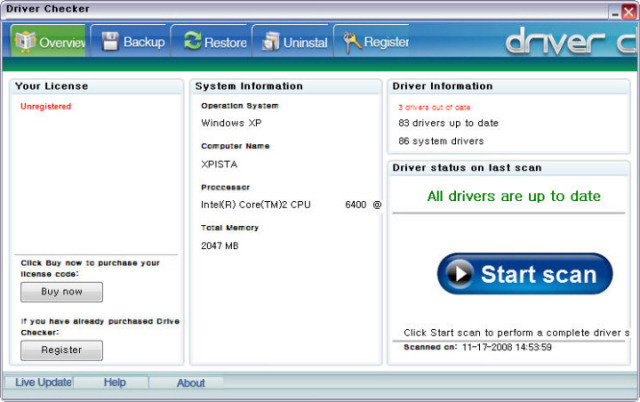Image resolution: width=640 pixels, height=402 pixels.
Task: Open the About link
Action: pos(191,383)
